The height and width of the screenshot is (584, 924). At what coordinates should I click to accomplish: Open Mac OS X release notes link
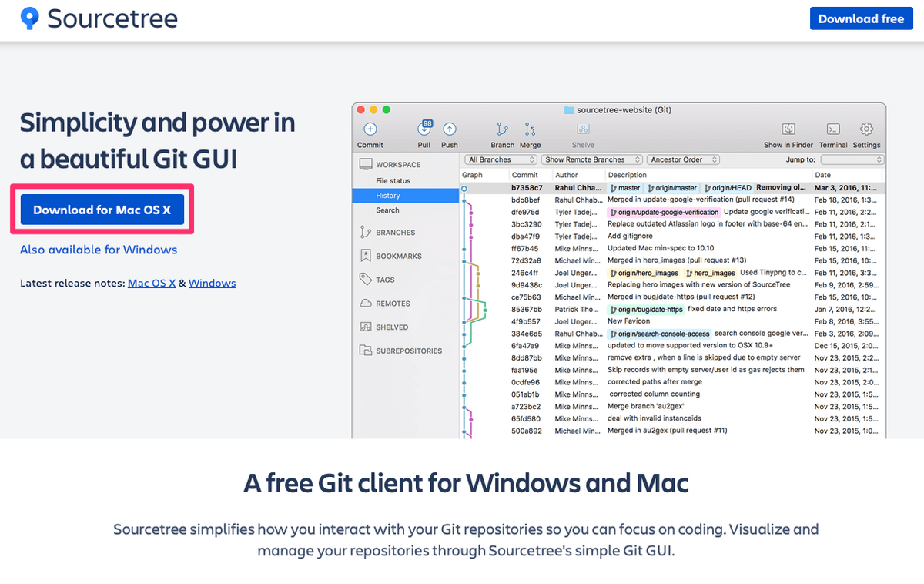152,283
